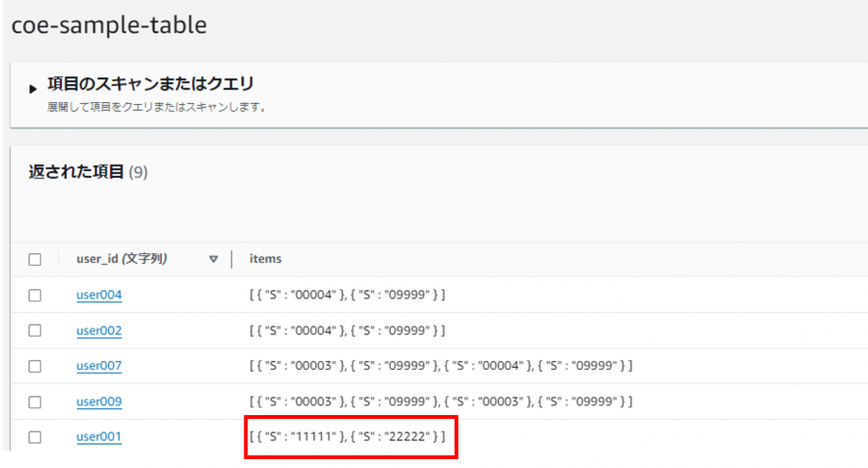
Task: Follow the user007 link
Action: 99,366
